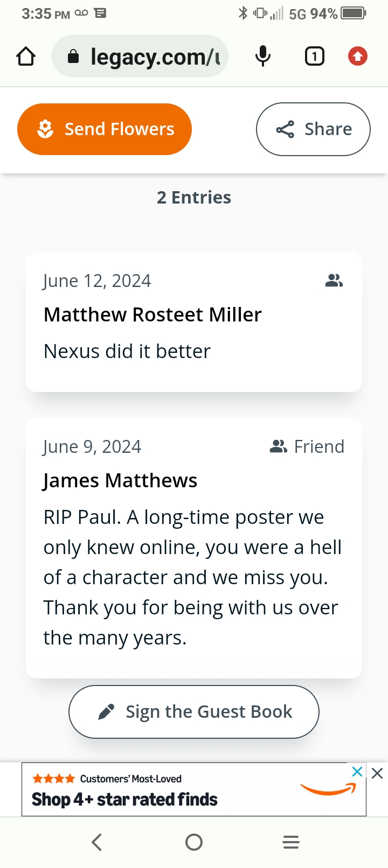This screenshot has height=868, width=388.
Task: Tap the Android home circle button
Action: tap(194, 842)
